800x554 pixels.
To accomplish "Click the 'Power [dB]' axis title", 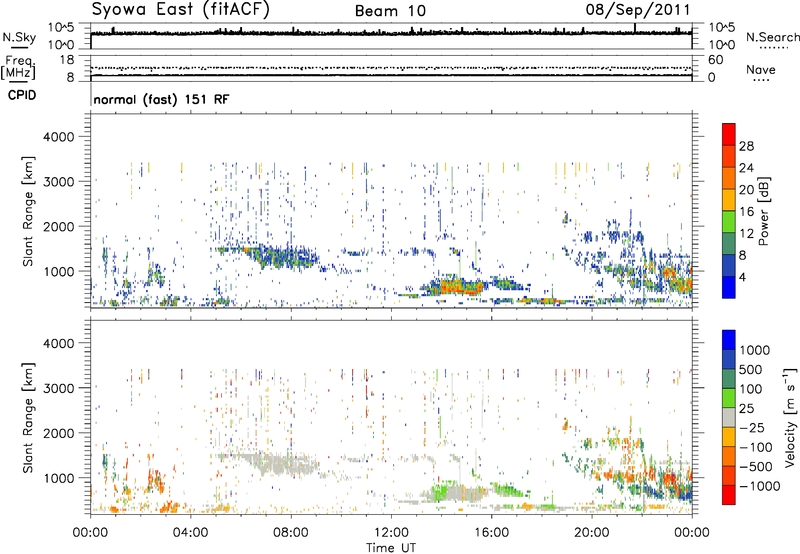I will (764, 211).
